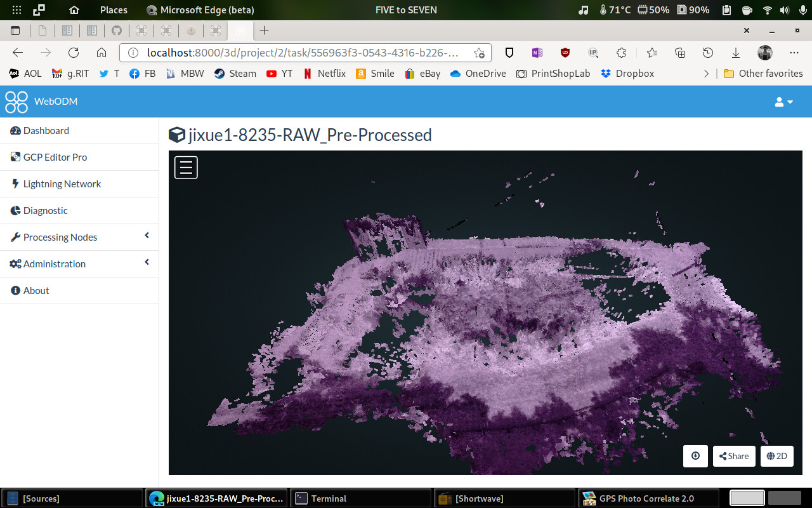Go back to previous browser page
812x508 pixels.
pos(18,53)
